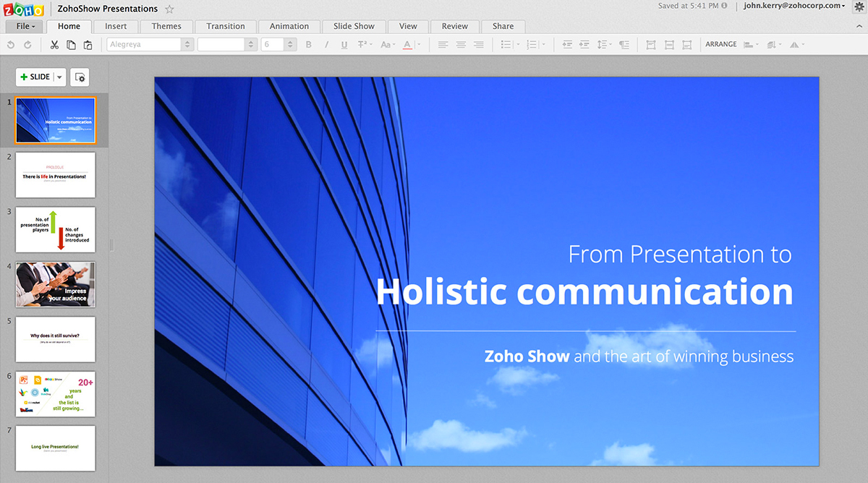Open the slide settings gear button
Viewport: 868px width, 483px height.
pos(80,77)
